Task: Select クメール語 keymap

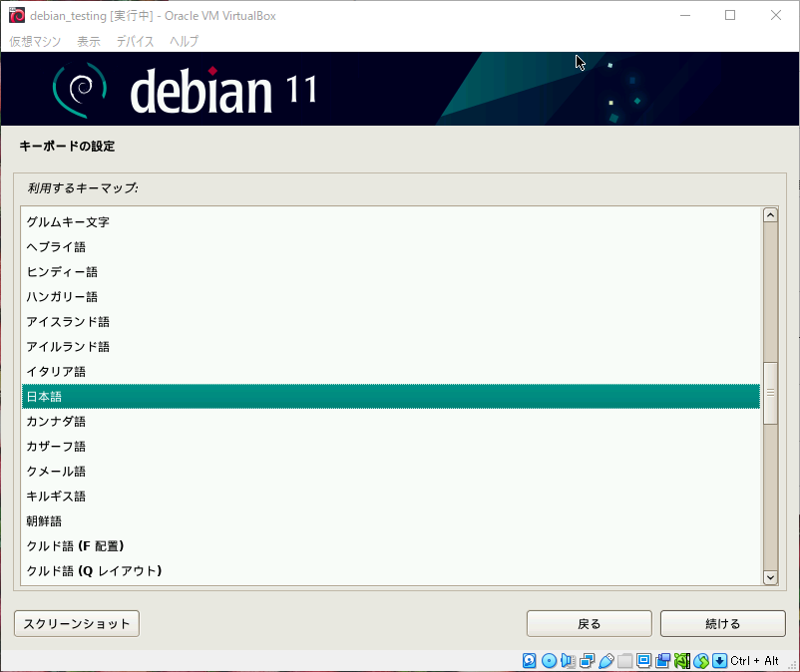Action: point(391,472)
